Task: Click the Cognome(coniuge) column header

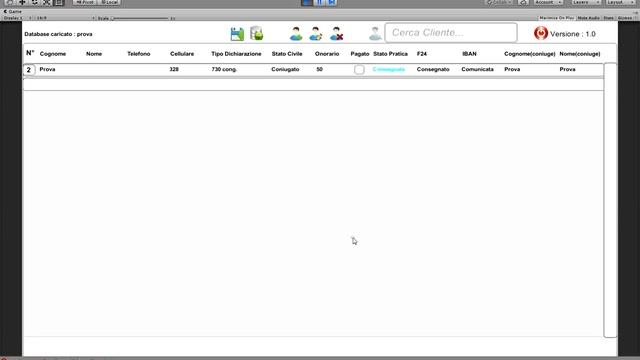Action: (x=530, y=54)
